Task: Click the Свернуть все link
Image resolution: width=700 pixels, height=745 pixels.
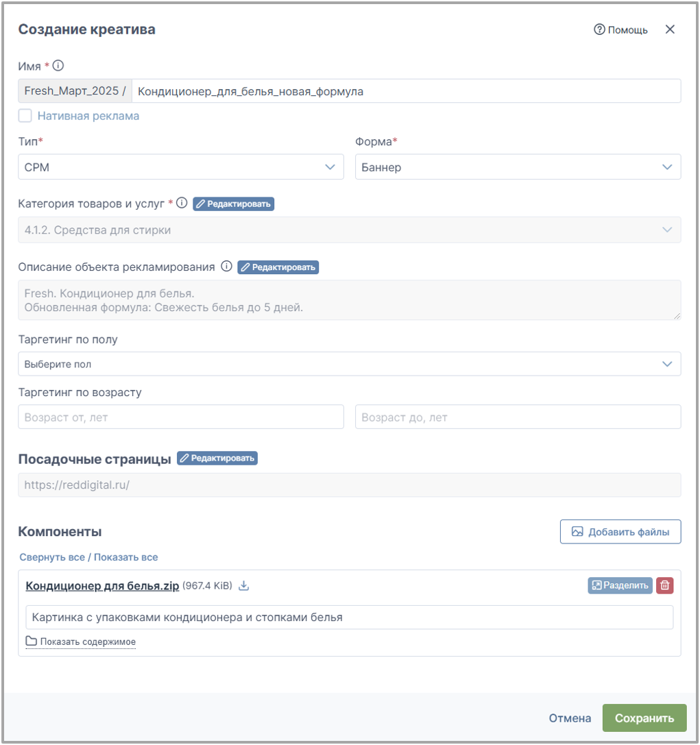Action: coord(52,557)
